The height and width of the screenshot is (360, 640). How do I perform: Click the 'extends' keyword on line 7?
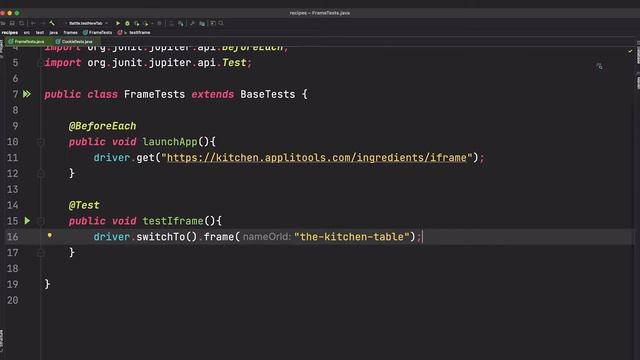213,94
